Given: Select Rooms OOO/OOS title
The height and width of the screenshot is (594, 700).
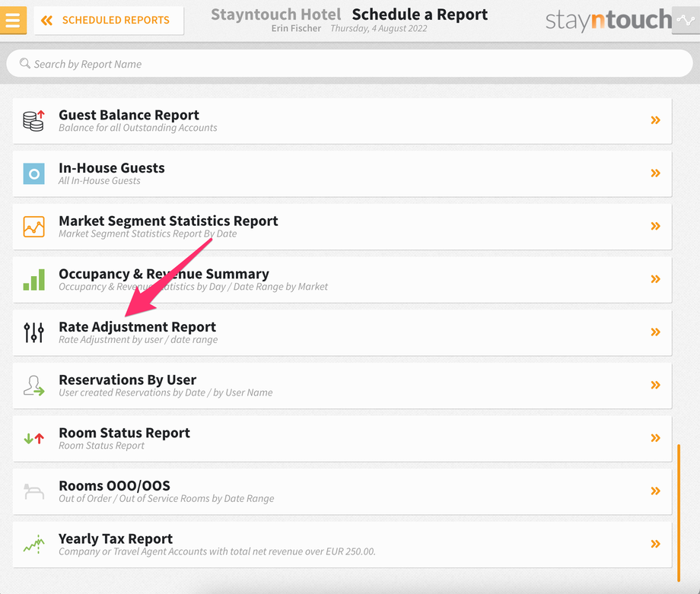Looking at the screenshot, I should [115, 485].
